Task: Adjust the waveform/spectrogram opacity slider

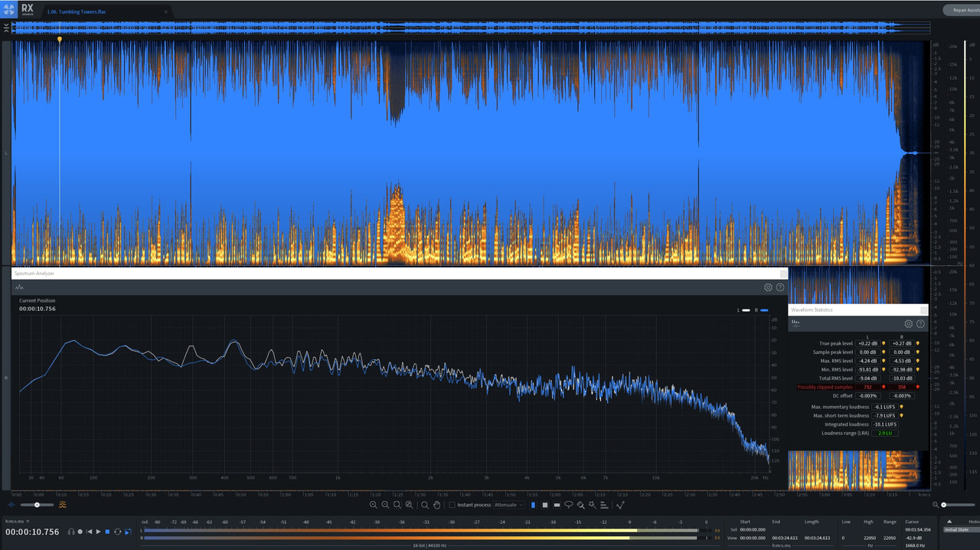Action: (x=37, y=505)
